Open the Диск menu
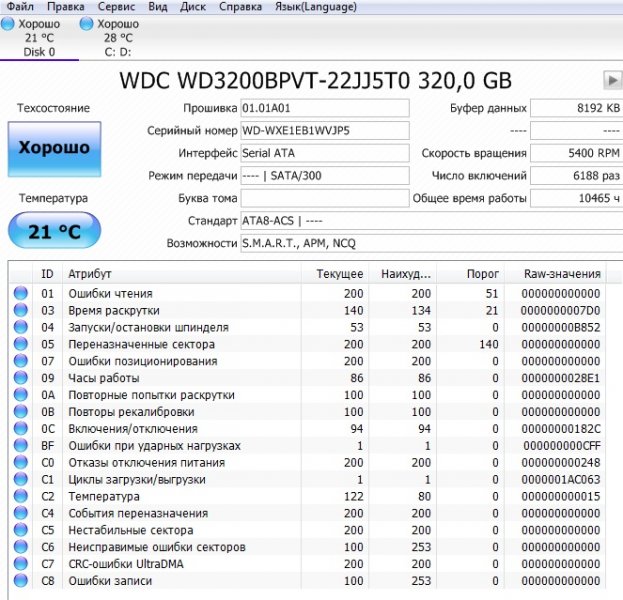The width and height of the screenshot is (623, 600). coord(192,6)
